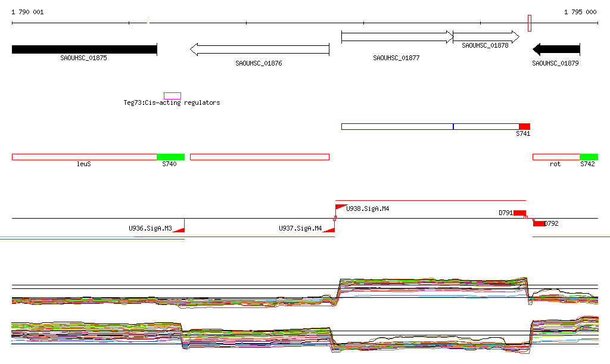The height and width of the screenshot is (364, 610).
Task: Select the blue outlined box under SAOUHSC_01878
Action: point(486,126)
